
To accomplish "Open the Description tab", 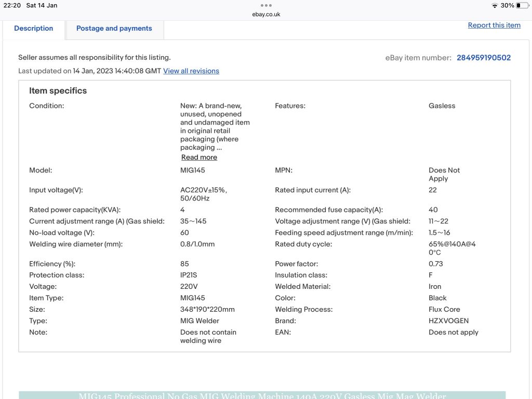I will point(34,29).
